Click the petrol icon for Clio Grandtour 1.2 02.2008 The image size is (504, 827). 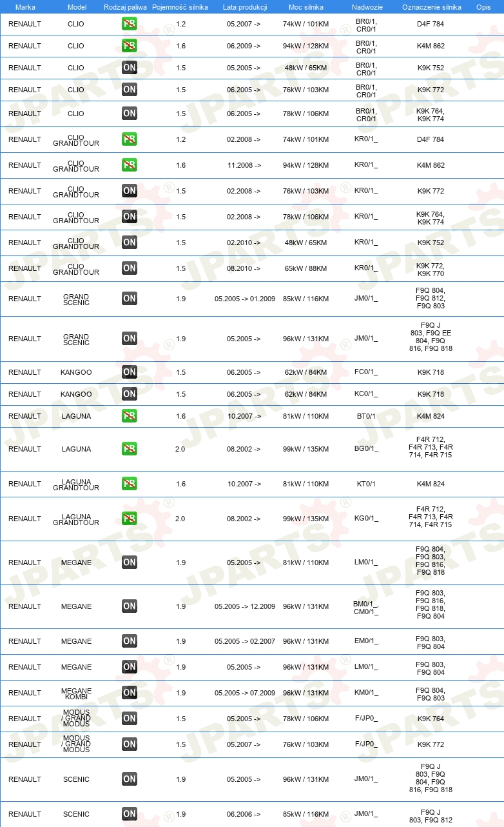coord(129,139)
